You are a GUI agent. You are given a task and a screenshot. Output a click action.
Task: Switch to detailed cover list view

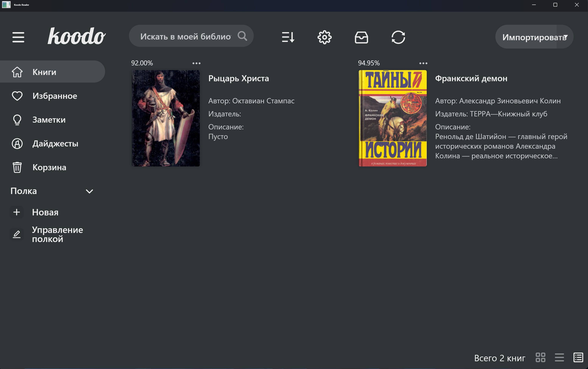pos(578,357)
